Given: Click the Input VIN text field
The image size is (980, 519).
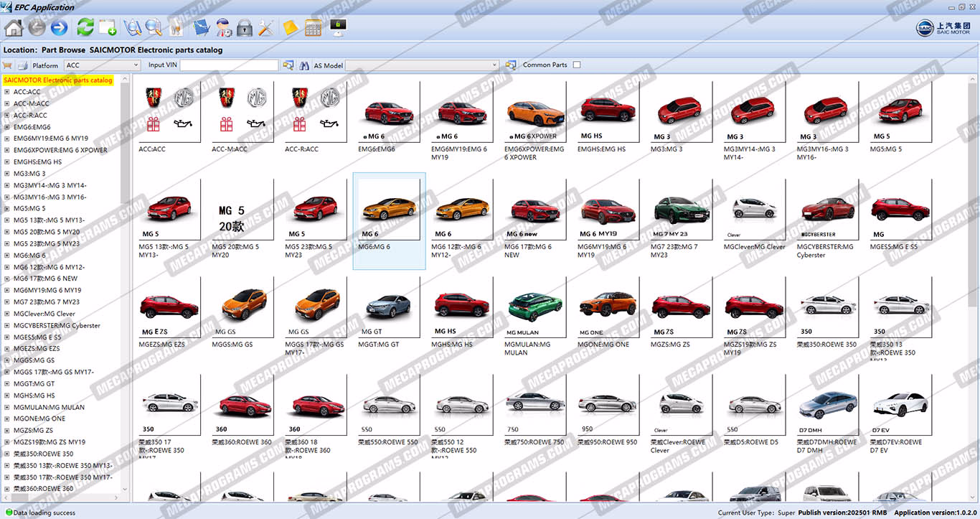Looking at the screenshot, I should click(x=229, y=65).
